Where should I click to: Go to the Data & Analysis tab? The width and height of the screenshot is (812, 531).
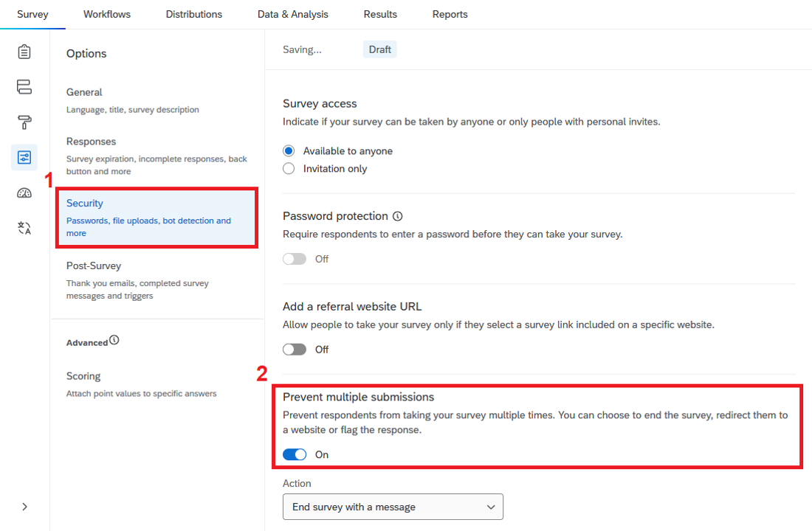(x=293, y=14)
